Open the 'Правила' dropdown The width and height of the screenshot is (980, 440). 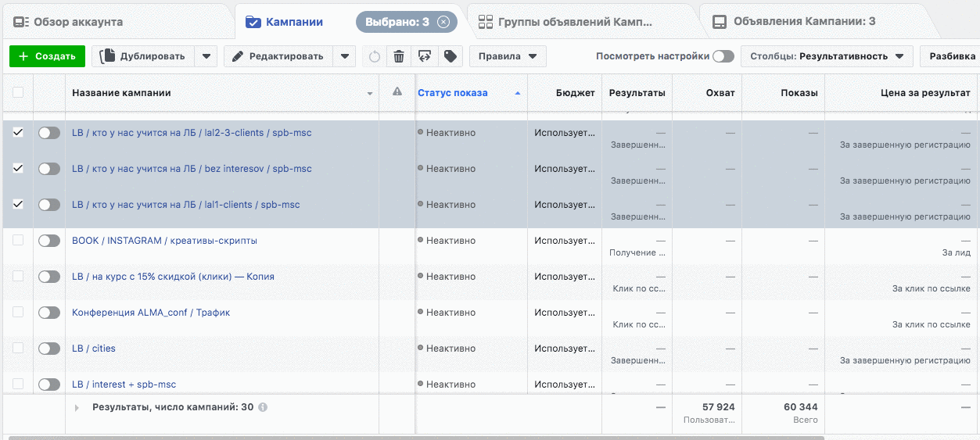pyautogui.click(x=508, y=56)
